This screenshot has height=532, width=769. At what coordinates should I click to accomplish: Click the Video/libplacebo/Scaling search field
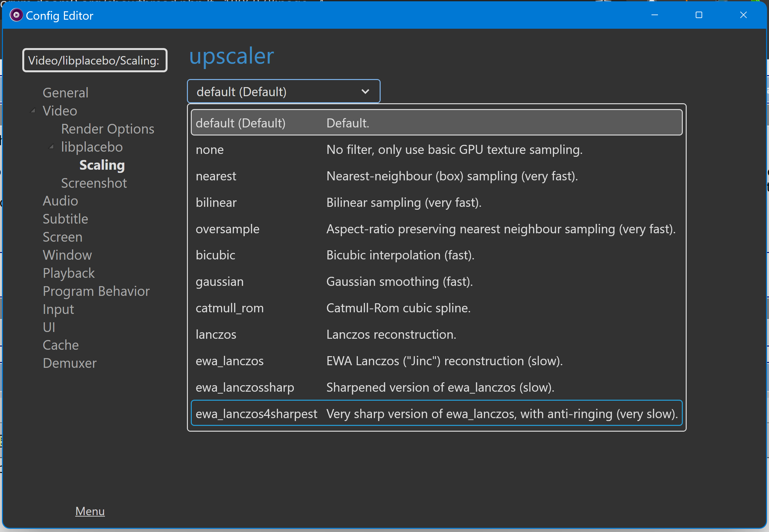tap(95, 60)
